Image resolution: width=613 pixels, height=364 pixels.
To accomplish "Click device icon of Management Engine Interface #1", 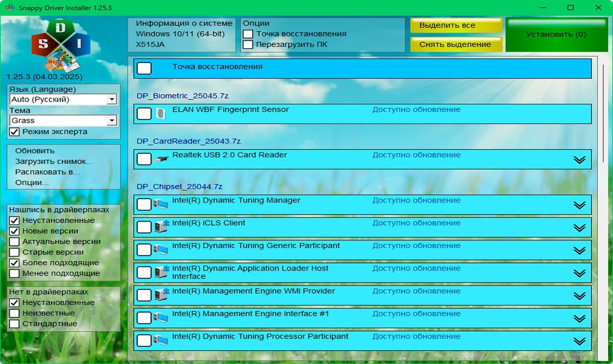I will [161, 318].
